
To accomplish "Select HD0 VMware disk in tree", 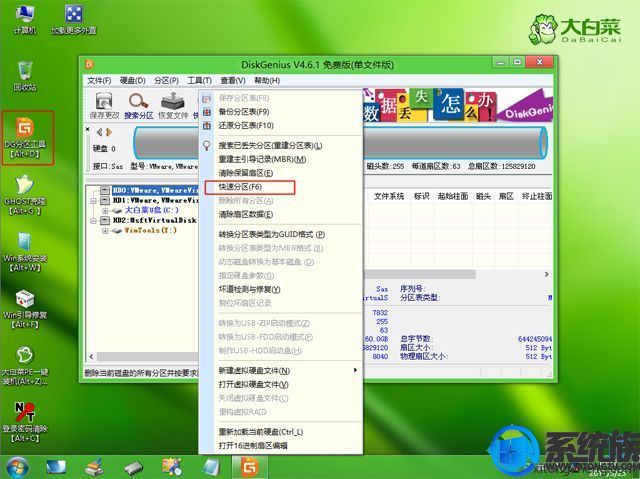I will click(x=155, y=191).
